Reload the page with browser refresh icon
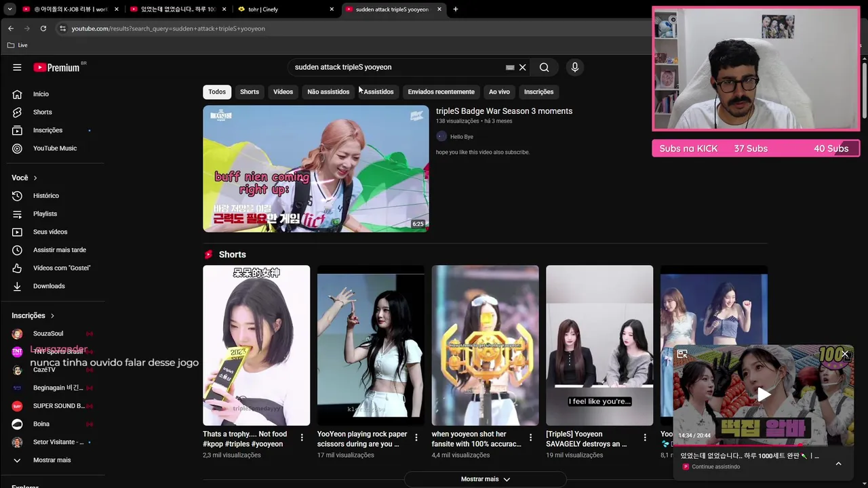This screenshot has height=488, width=868. point(43,28)
